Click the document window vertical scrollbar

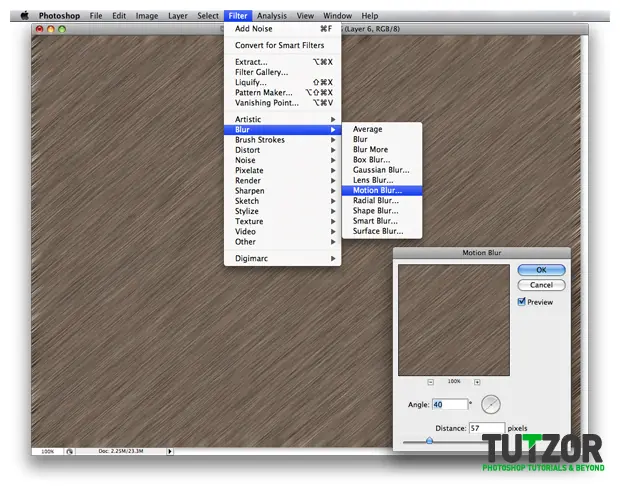tap(584, 241)
